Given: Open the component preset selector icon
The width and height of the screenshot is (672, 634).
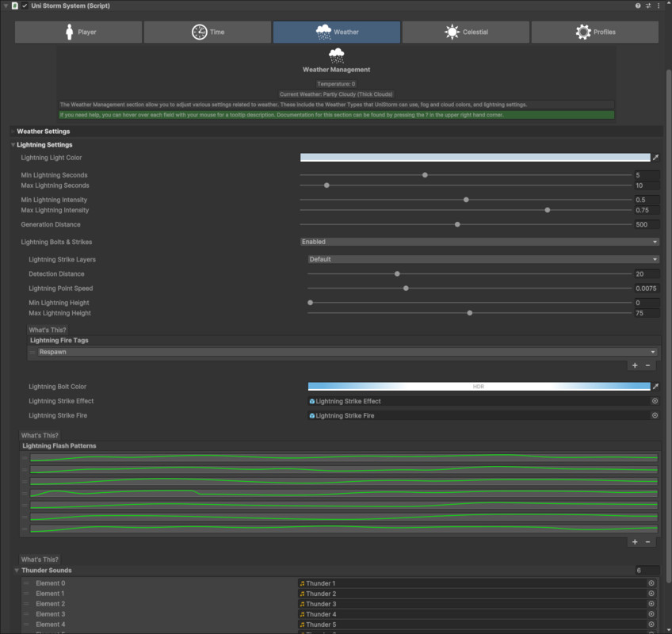Looking at the screenshot, I should click(x=648, y=6).
